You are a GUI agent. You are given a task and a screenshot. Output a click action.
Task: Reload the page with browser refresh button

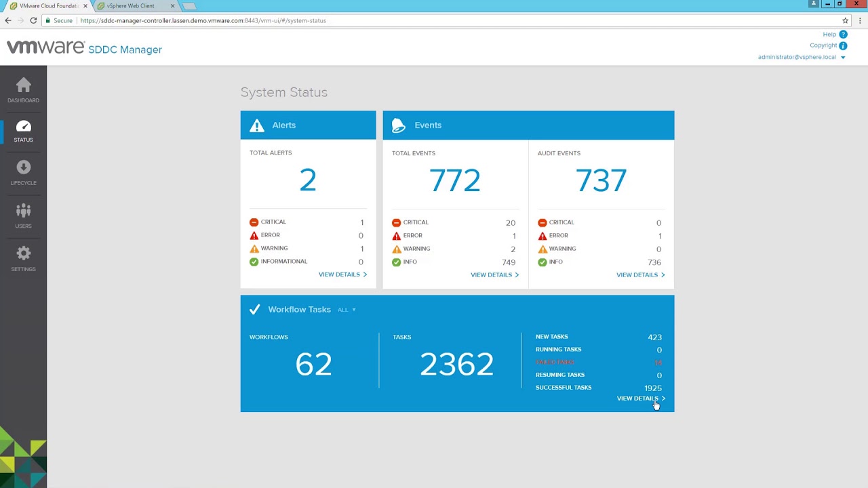point(33,20)
